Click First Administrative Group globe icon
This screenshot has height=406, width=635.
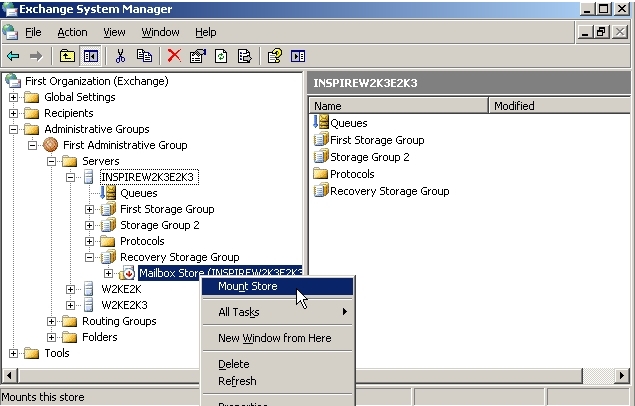pos(50,145)
